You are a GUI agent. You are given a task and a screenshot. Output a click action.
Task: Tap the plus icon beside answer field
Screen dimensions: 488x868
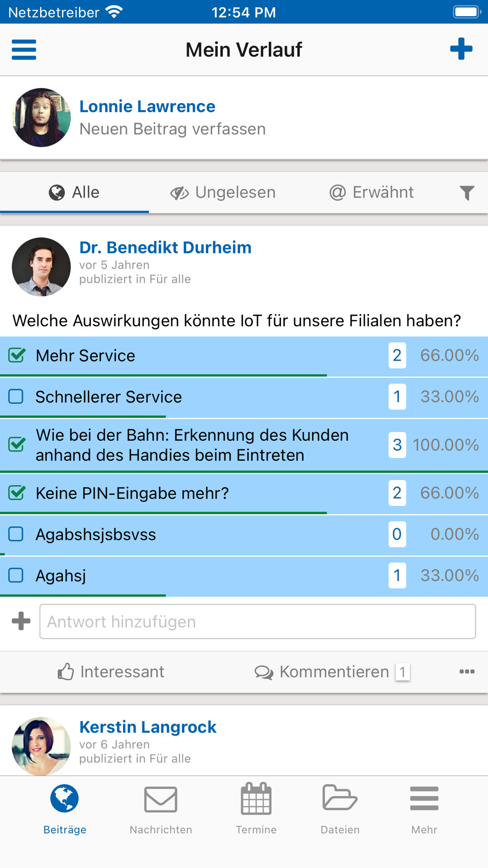tap(21, 621)
